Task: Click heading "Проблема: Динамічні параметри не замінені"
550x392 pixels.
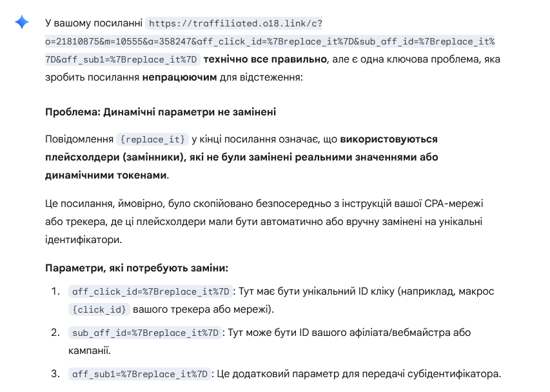Action: click(161, 112)
